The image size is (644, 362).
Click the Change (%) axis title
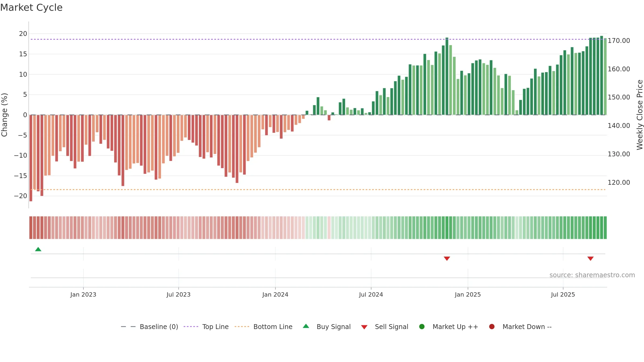click(x=4, y=115)
